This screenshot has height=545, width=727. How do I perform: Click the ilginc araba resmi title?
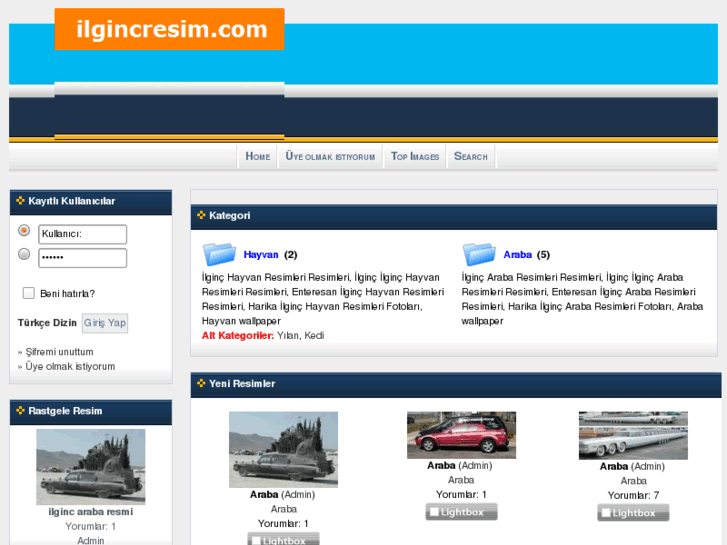pos(91,512)
